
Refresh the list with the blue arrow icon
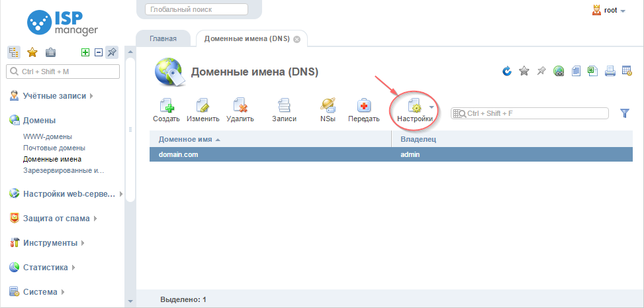click(507, 71)
